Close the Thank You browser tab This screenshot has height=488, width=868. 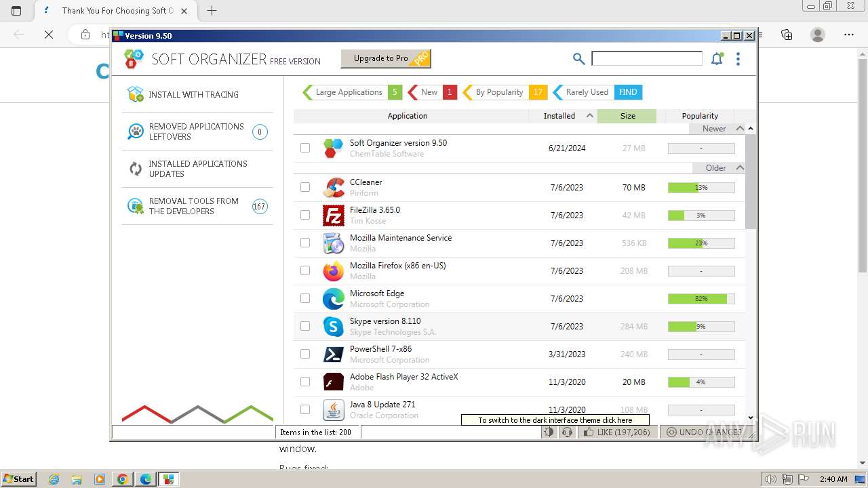[x=184, y=11]
